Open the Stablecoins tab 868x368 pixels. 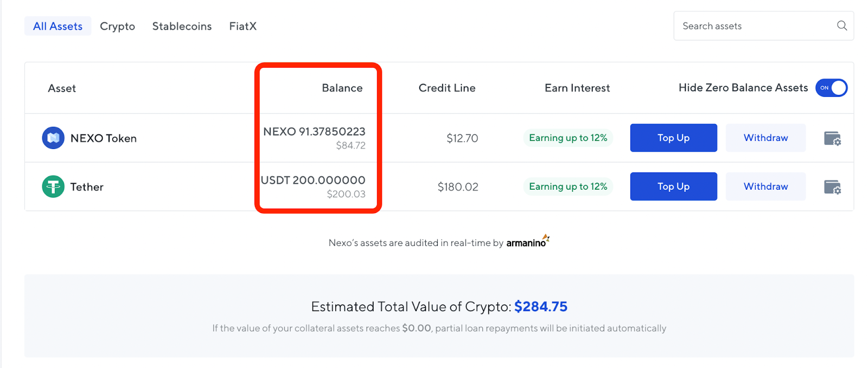coord(182,26)
